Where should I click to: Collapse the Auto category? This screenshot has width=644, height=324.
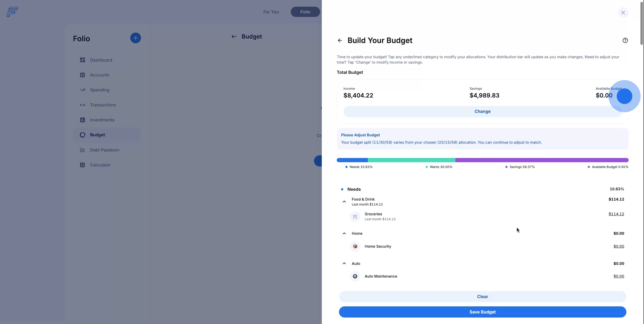click(x=344, y=264)
